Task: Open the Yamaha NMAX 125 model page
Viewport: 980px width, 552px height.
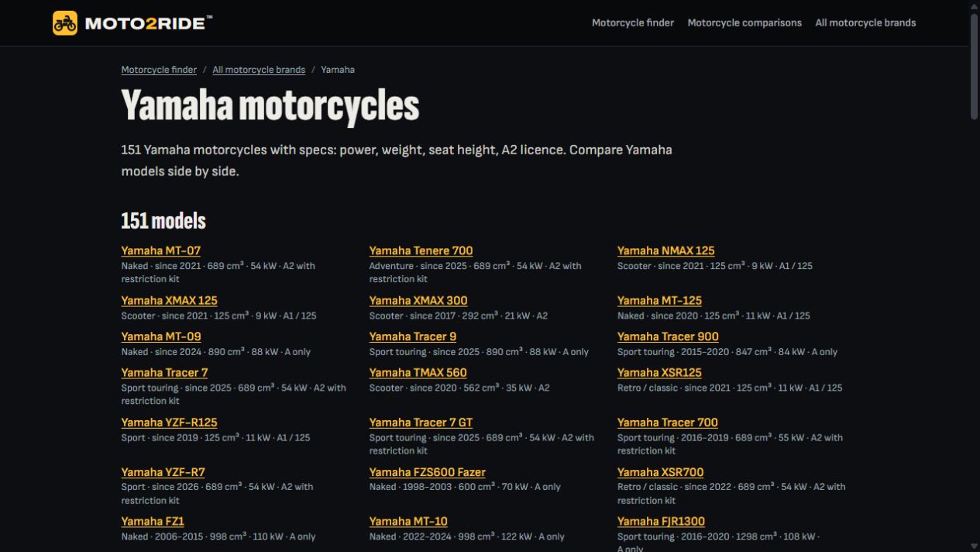Action: [x=665, y=250]
